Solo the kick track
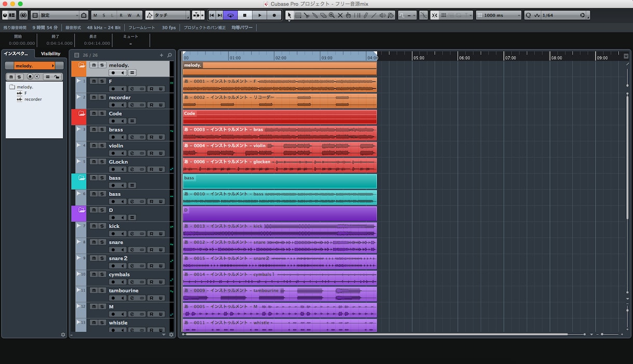The image size is (633, 364). coord(102,226)
